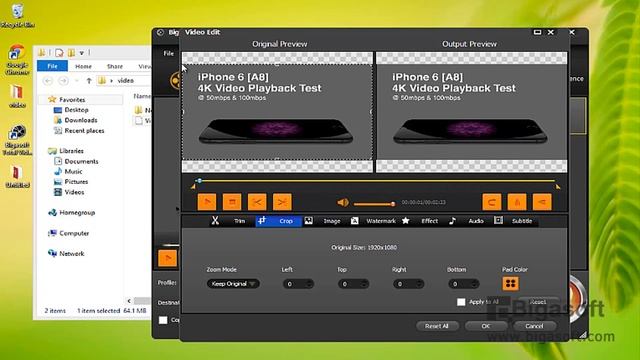Switch to the Watermark tab

click(x=381, y=221)
